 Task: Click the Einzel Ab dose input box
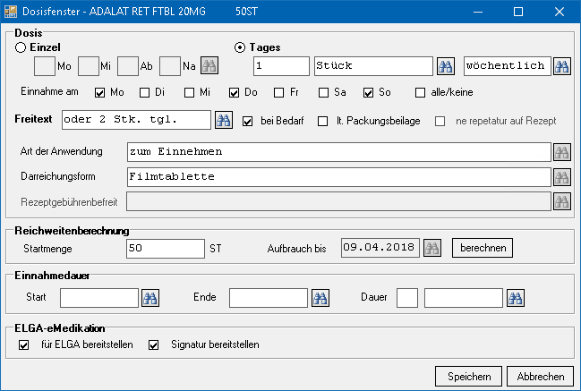(x=128, y=66)
